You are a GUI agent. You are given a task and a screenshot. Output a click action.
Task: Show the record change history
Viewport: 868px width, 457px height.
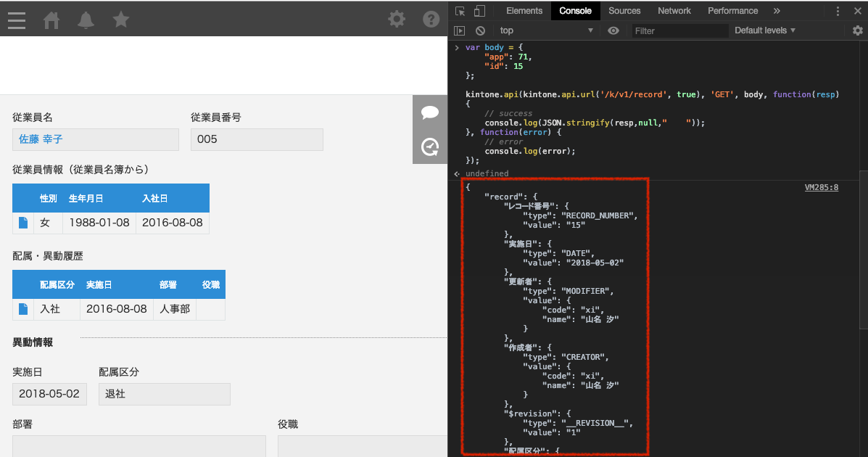point(430,147)
